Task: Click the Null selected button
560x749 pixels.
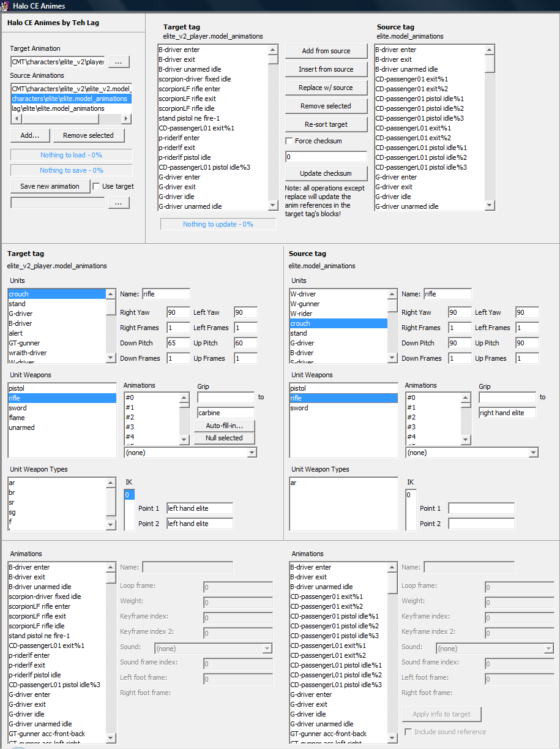Action: tap(224, 438)
